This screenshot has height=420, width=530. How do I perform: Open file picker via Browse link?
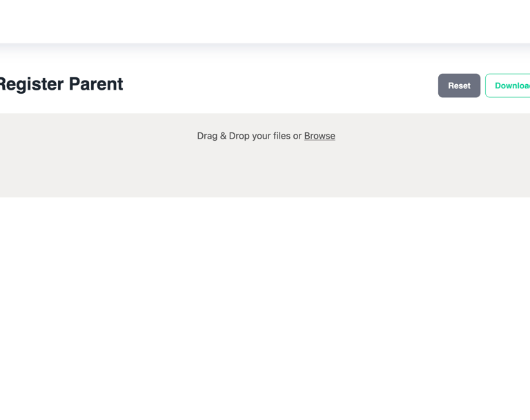(x=320, y=136)
